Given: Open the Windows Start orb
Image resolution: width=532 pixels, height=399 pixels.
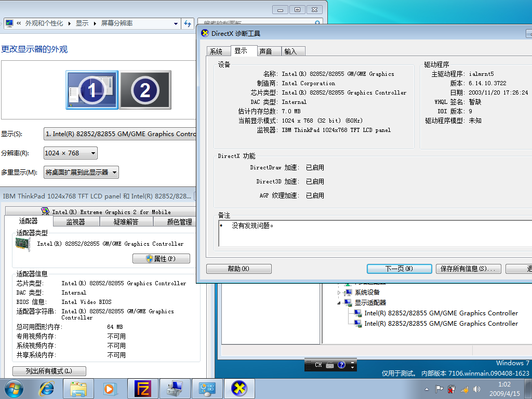Looking at the screenshot, I should [x=14, y=389].
